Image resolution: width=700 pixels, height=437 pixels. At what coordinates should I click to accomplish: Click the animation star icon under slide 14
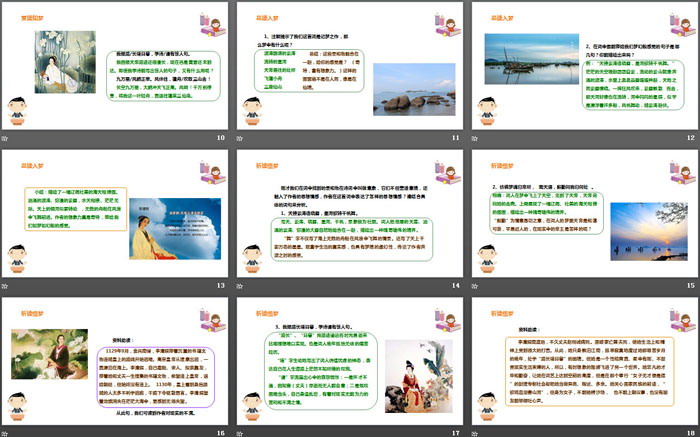pyautogui.click(x=238, y=285)
